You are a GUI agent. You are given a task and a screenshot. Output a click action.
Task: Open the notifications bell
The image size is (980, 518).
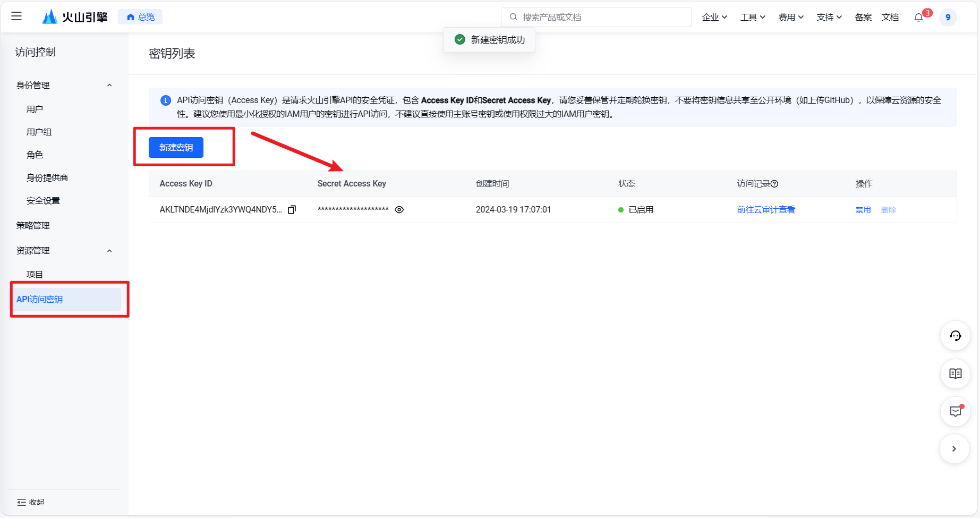(x=919, y=18)
